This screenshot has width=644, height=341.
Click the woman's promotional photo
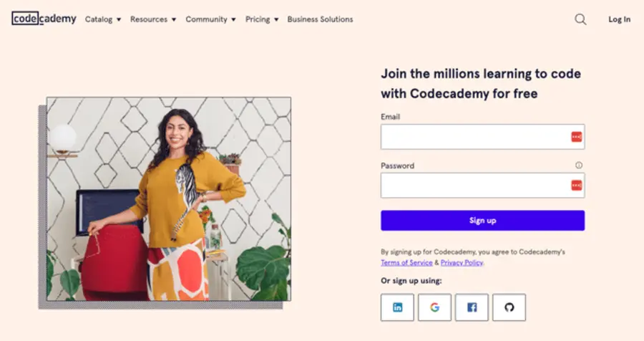click(168, 198)
